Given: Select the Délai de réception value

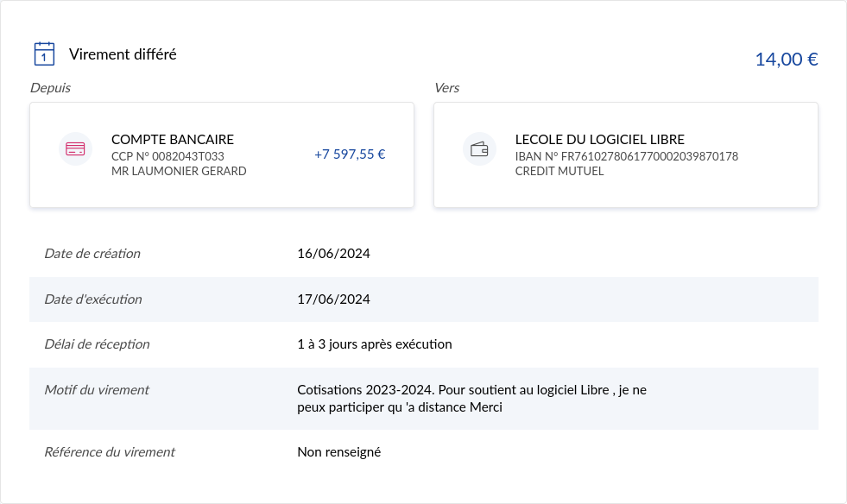Looking at the screenshot, I should click(x=374, y=344).
